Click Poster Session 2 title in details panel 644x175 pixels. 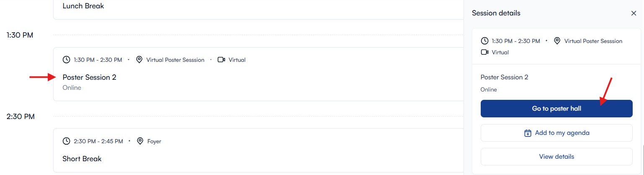pos(504,77)
